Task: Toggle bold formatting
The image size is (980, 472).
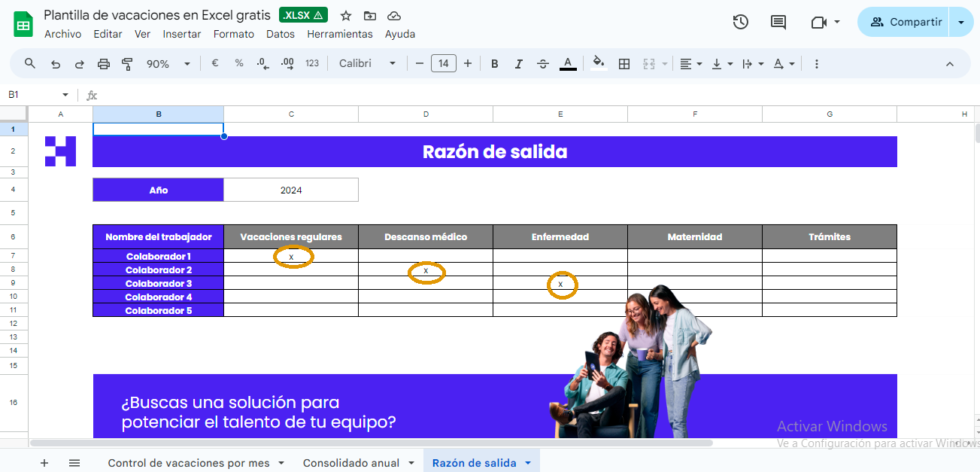Action: point(494,64)
